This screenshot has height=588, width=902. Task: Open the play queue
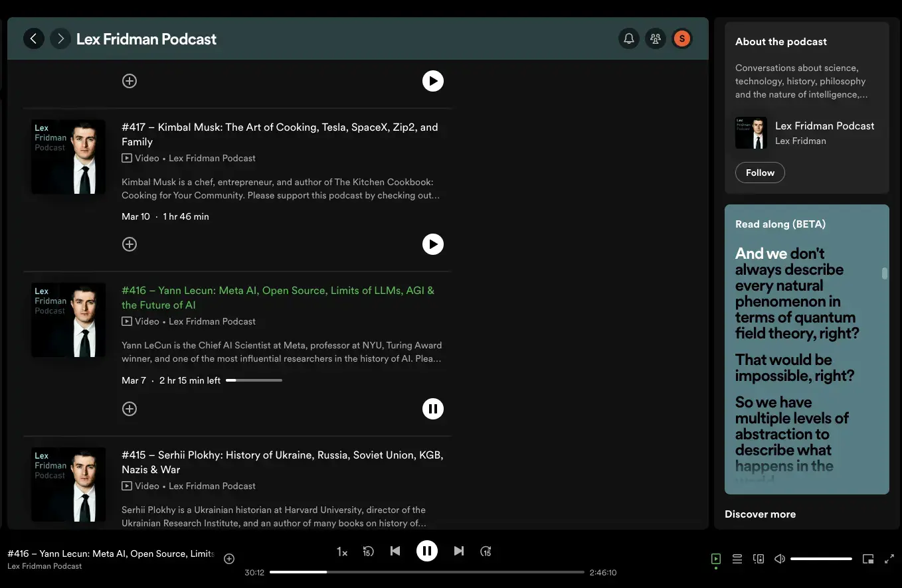(737, 558)
